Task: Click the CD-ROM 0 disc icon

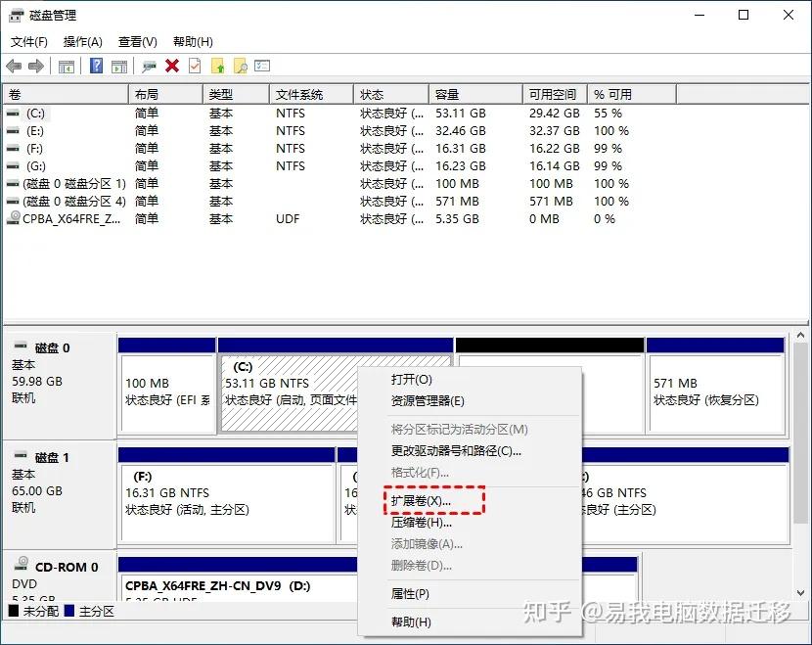Action: click(x=22, y=563)
